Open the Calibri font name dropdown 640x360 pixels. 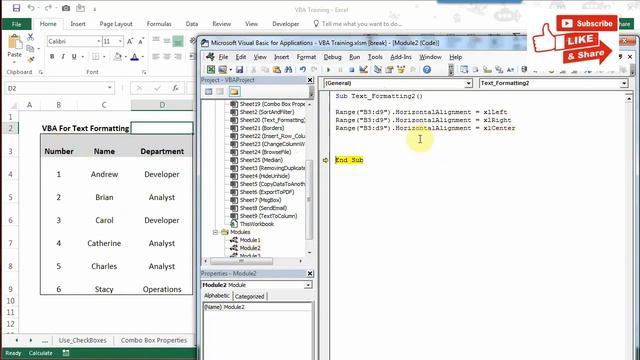click(x=98, y=41)
